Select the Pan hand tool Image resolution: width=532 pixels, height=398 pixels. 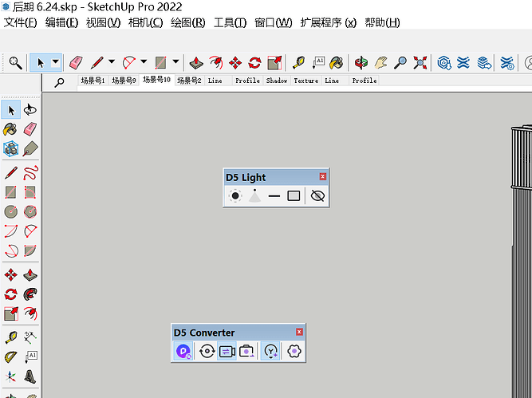380,63
